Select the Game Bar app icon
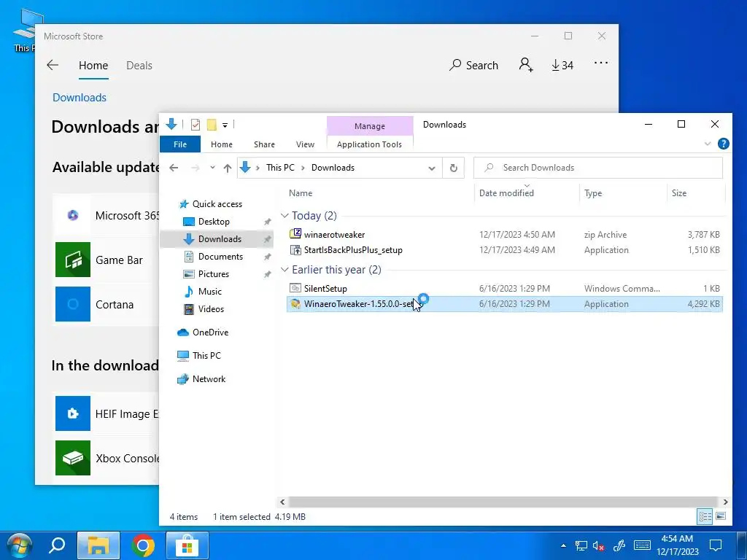Image resolution: width=747 pixels, height=560 pixels. pos(73,260)
